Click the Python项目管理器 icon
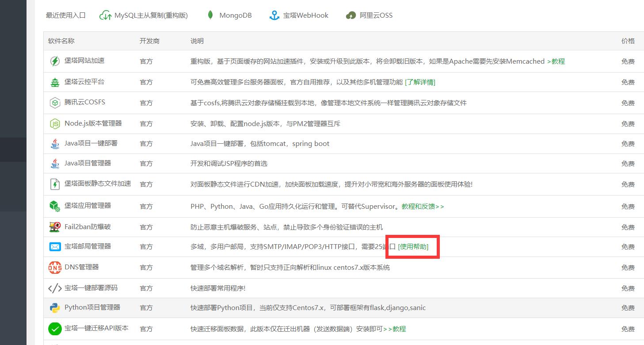Screen dimensions: 644x345 (55, 308)
